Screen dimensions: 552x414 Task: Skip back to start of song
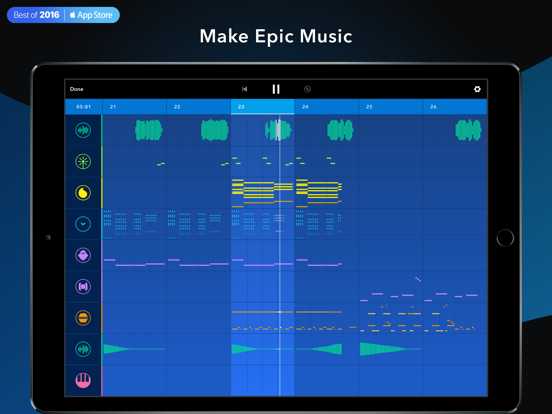click(244, 89)
